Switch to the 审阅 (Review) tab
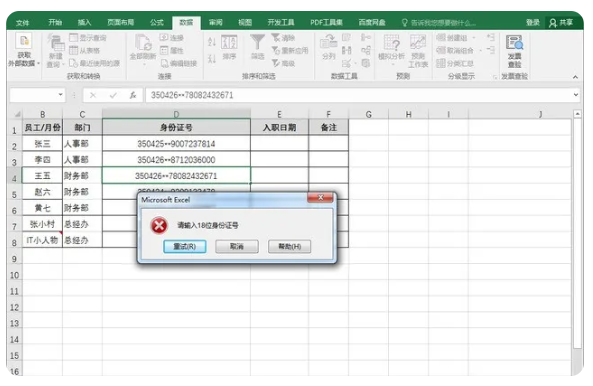Image resolution: width=593 pixels, height=386 pixels. pos(216,22)
